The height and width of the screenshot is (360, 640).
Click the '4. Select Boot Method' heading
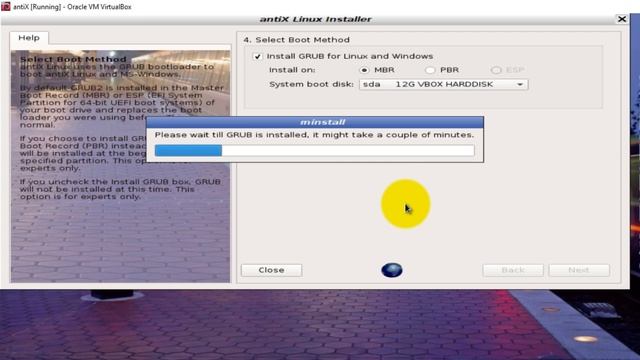click(297, 40)
